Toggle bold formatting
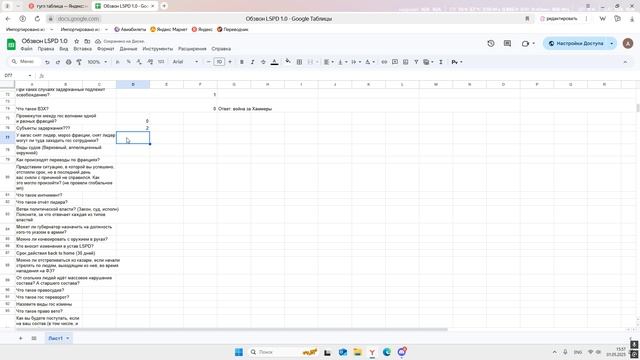Viewport: 640px width, 360px height. [x=242, y=62]
